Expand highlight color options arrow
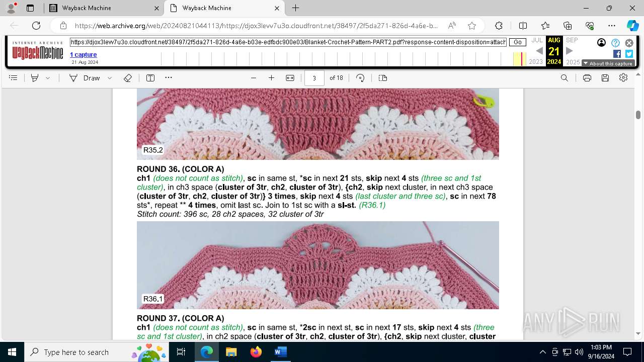644x362 pixels. point(48,78)
